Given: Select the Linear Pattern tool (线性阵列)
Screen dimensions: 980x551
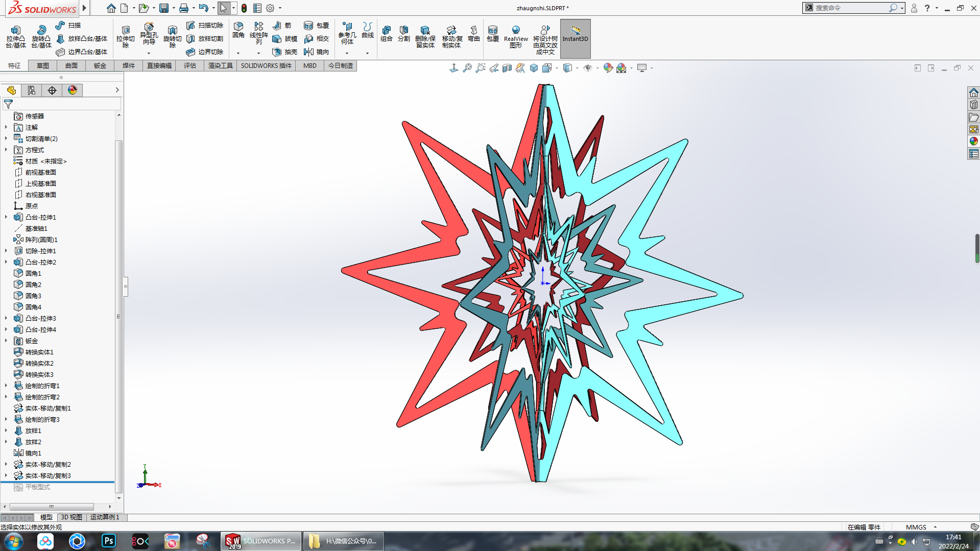Looking at the screenshot, I should click(259, 33).
